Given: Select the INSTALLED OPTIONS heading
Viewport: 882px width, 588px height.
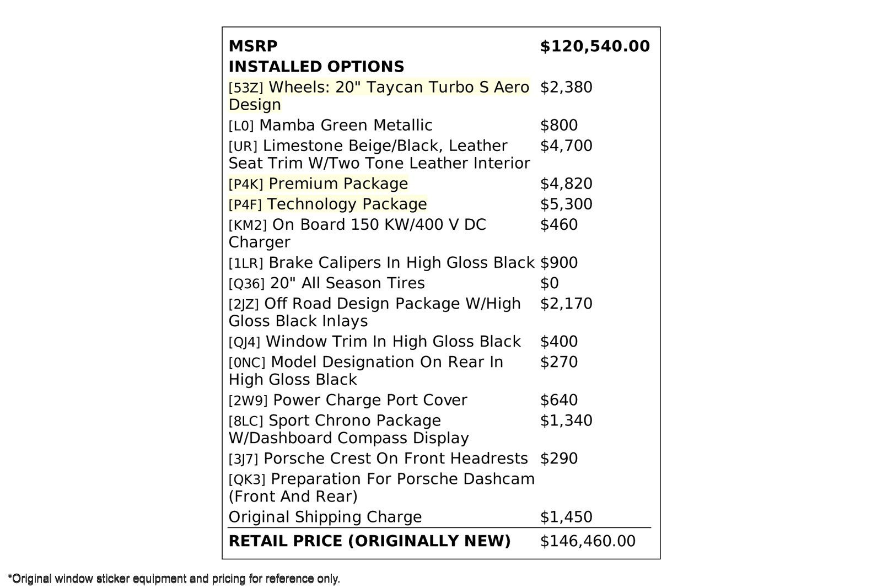Looking at the screenshot, I should [316, 67].
